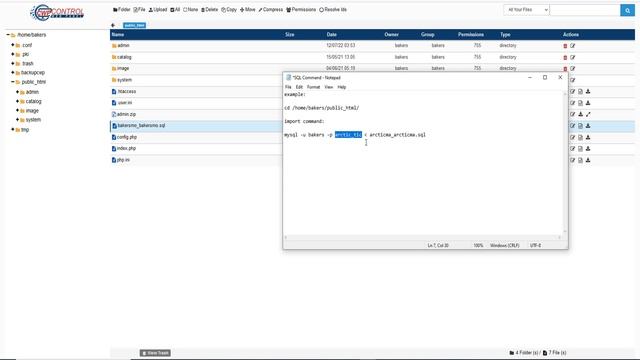Select the system folder in tree
Image resolution: width=640 pixels, height=360 pixels.
(33, 120)
